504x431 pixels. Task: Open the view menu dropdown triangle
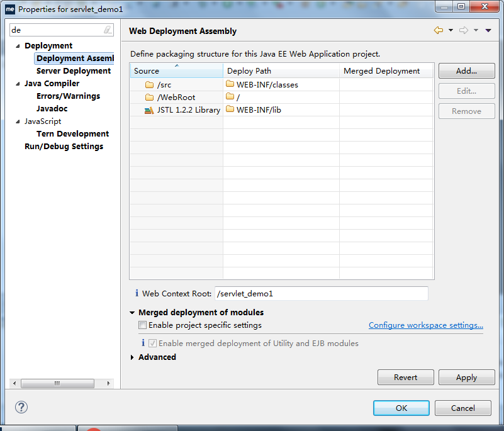(x=488, y=30)
